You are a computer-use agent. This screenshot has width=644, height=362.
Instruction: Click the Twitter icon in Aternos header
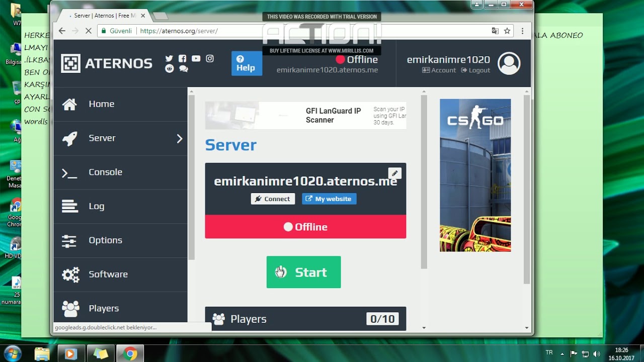click(x=169, y=58)
